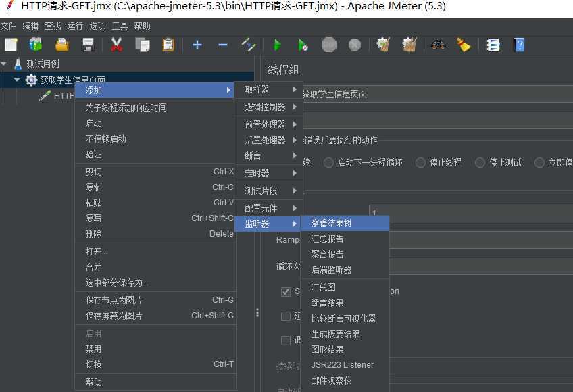Expand the 定时器 submenu

(x=269, y=173)
